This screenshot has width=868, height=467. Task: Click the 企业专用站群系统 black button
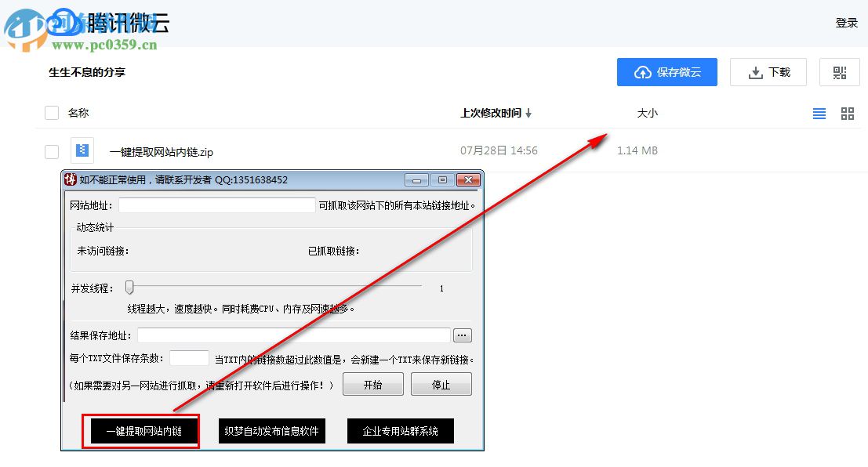(401, 430)
